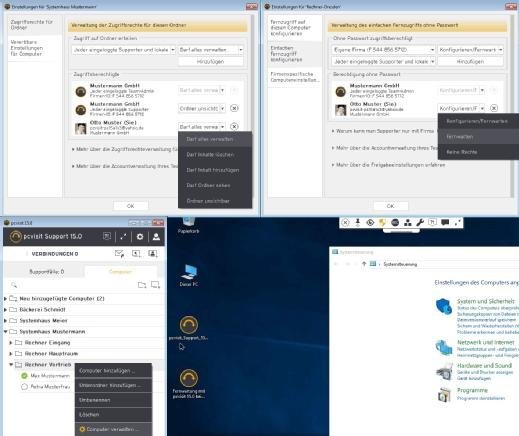Open the Papierkorb desktop icon
519x436 pixels.
[x=188, y=225]
